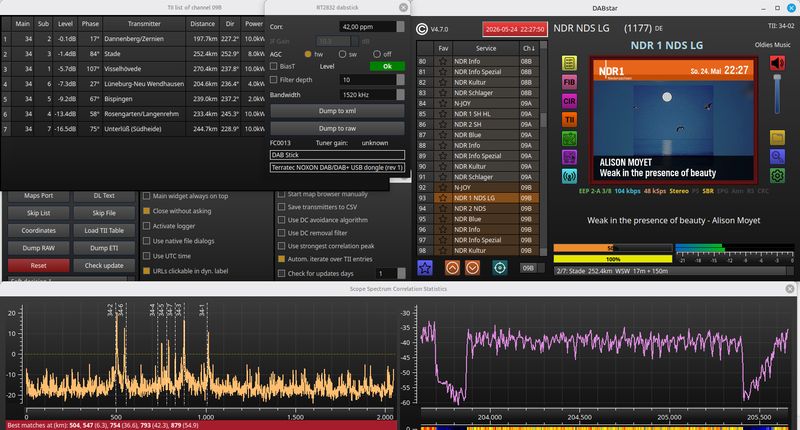Favorite star for NDR 2 NDS row 94
Screen dimensions: 800x430
[x=443, y=209]
